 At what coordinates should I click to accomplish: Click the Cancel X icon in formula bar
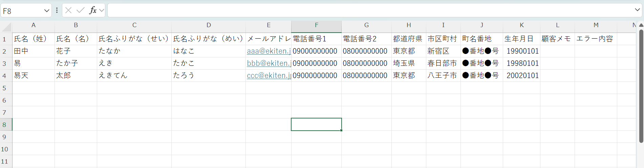click(x=68, y=11)
